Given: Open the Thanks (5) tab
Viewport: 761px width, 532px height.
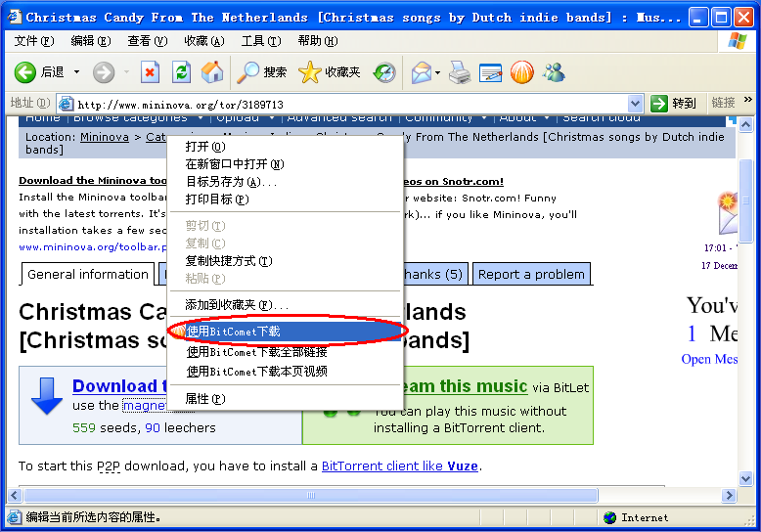Looking at the screenshot, I should click(x=434, y=274).
